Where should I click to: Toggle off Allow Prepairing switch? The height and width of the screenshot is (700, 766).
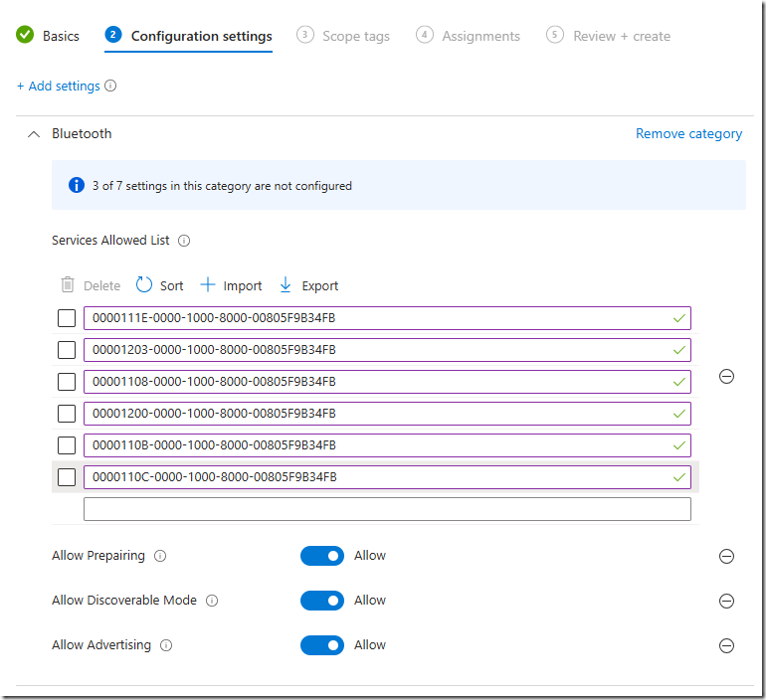click(x=322, y=556)
